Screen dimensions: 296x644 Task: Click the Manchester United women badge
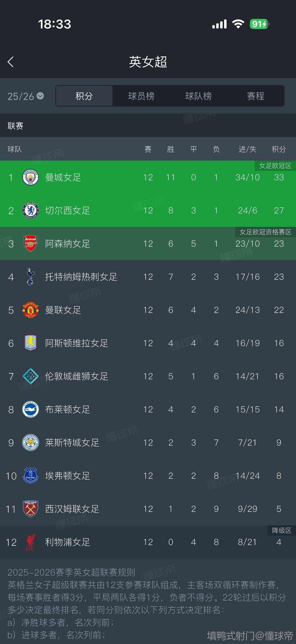point(30,310)
